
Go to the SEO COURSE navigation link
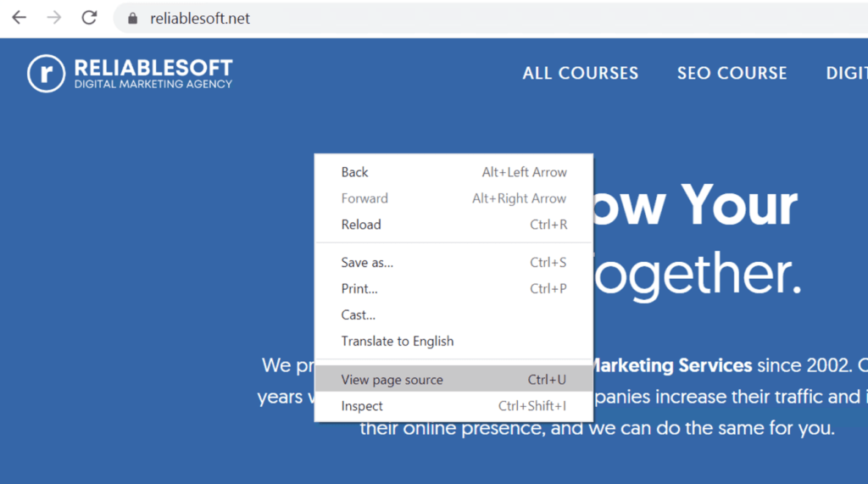(x=732, y=74)
